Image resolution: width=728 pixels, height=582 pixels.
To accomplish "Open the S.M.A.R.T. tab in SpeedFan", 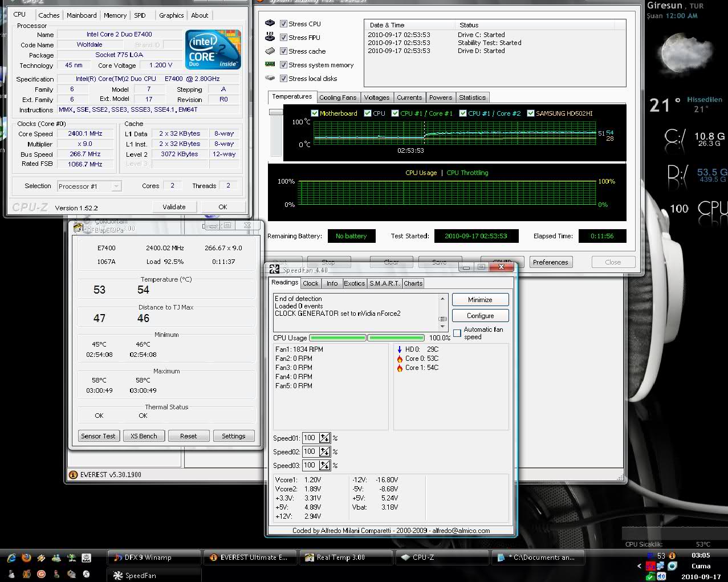I will (x=384, y=283).
